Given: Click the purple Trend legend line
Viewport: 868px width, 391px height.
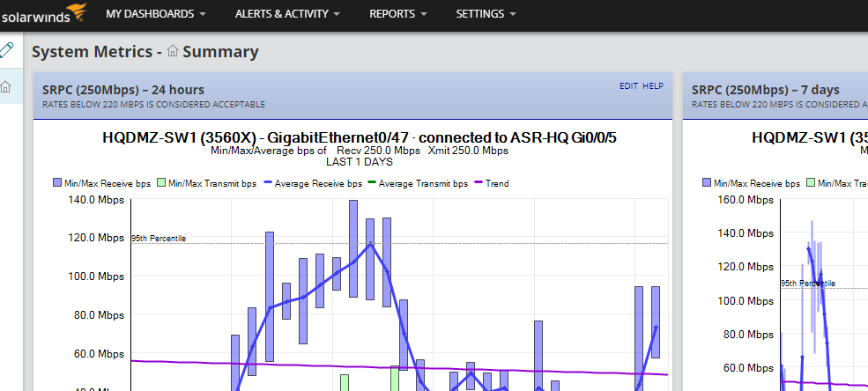Looking at the screenshot, I should pos(478,183).
